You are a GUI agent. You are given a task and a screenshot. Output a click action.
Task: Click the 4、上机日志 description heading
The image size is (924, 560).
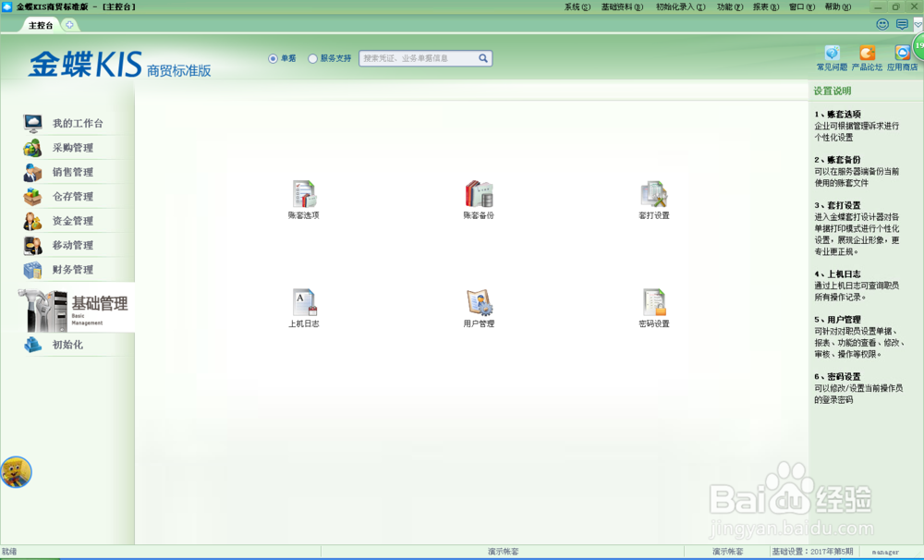[x=837, y=274]
